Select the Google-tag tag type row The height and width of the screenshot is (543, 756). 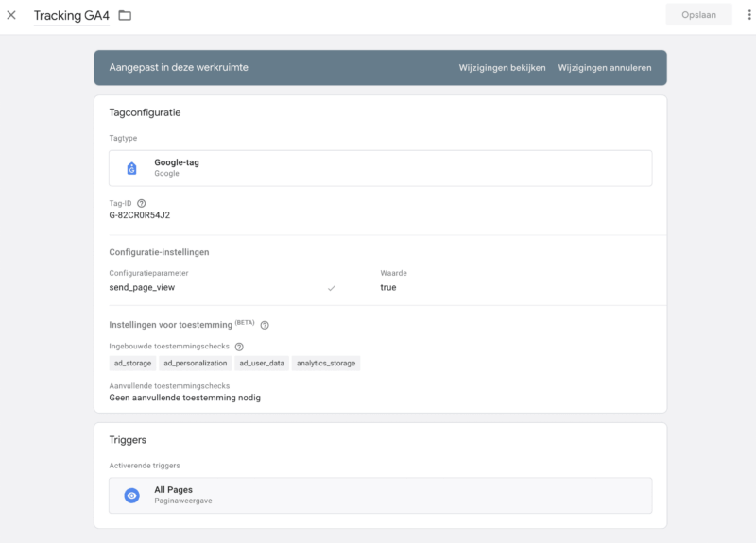[380, 168]
